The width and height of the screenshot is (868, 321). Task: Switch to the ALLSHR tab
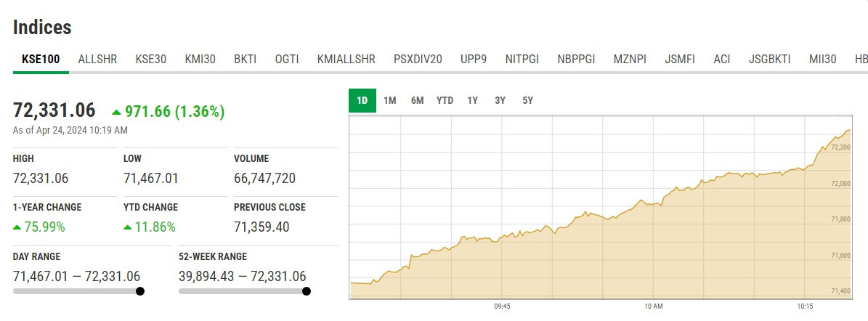97,60
